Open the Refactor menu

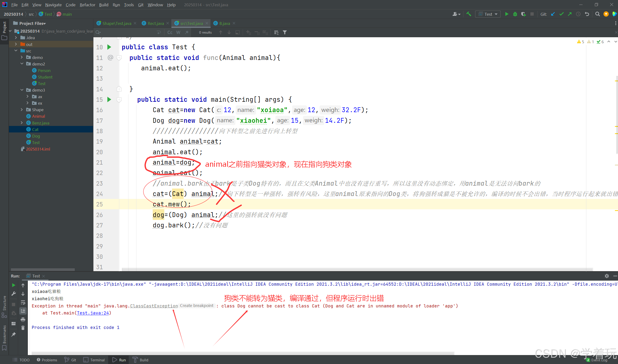(x=87, y=5)
